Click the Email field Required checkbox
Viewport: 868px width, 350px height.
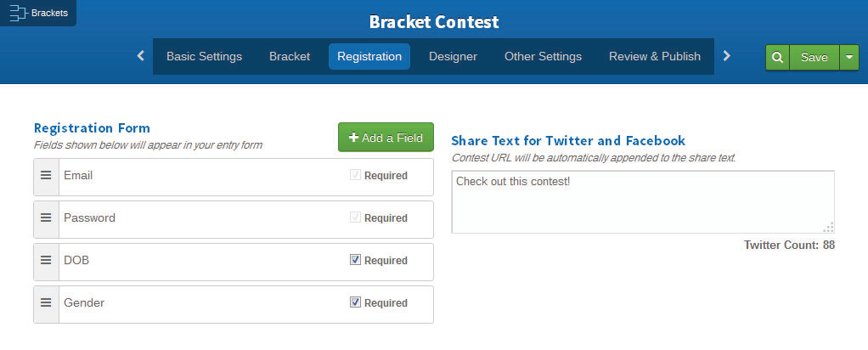(x=355, y=174)
